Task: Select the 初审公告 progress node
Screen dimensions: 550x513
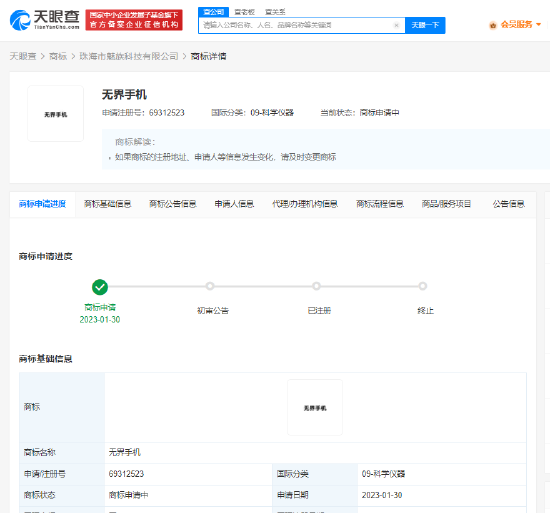Action: (210, 286)
